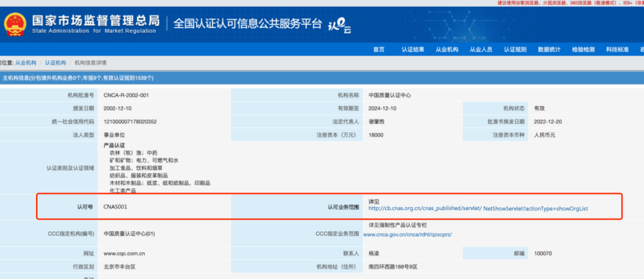644x279 pixels.
Task: Open the www.cnca.gov.cn CCC scope link
Action: coord(407,235)
